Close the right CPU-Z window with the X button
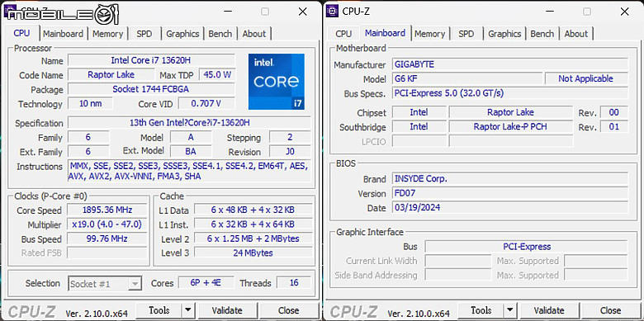644x321 pixels. tap(625, 12)
